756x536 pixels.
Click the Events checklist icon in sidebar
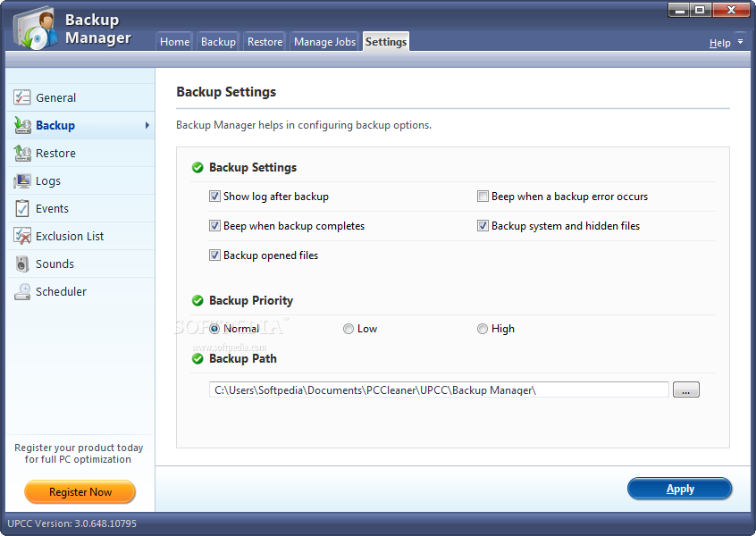[x=22, y=208]
